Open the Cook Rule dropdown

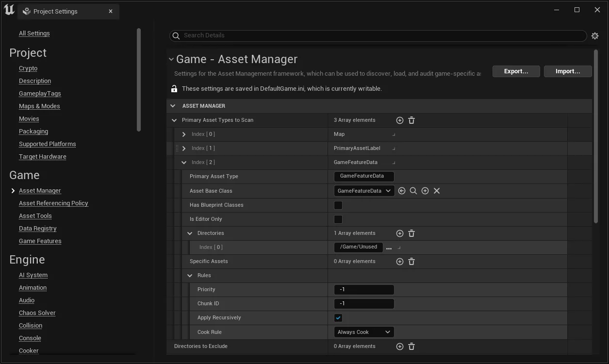pos(364,332)
